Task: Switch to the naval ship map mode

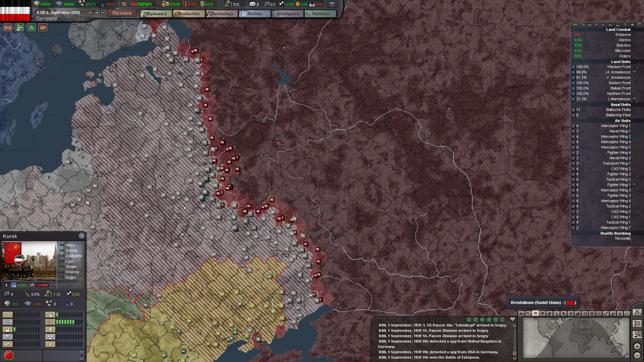Action: tap(613, 313)
